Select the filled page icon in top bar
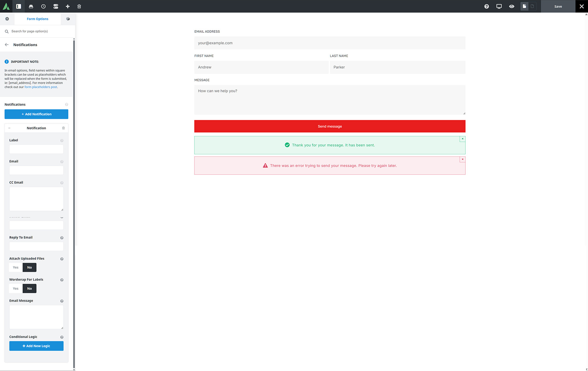The width and height of the screenshot is (588, 371). (x=524, y=6)
